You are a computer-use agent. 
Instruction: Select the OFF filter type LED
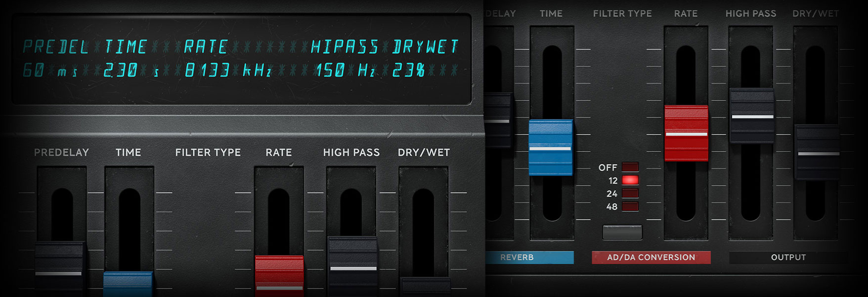630,167
